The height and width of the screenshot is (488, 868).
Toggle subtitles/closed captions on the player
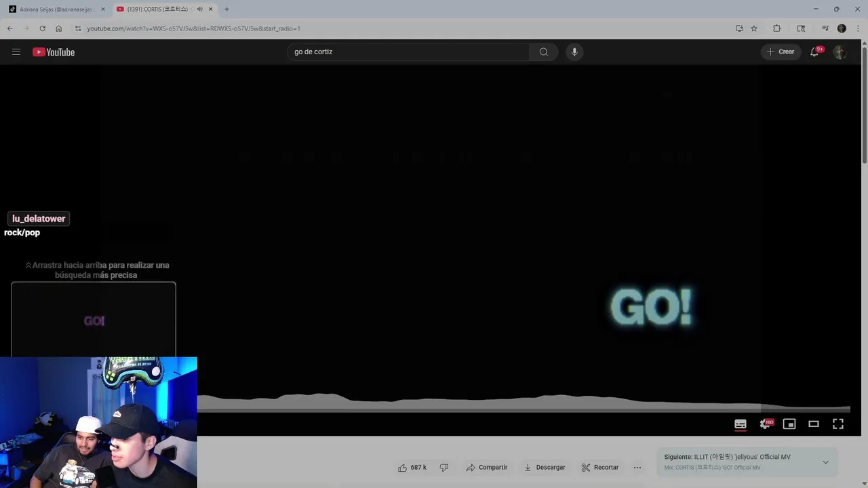(x=741, y=424)
